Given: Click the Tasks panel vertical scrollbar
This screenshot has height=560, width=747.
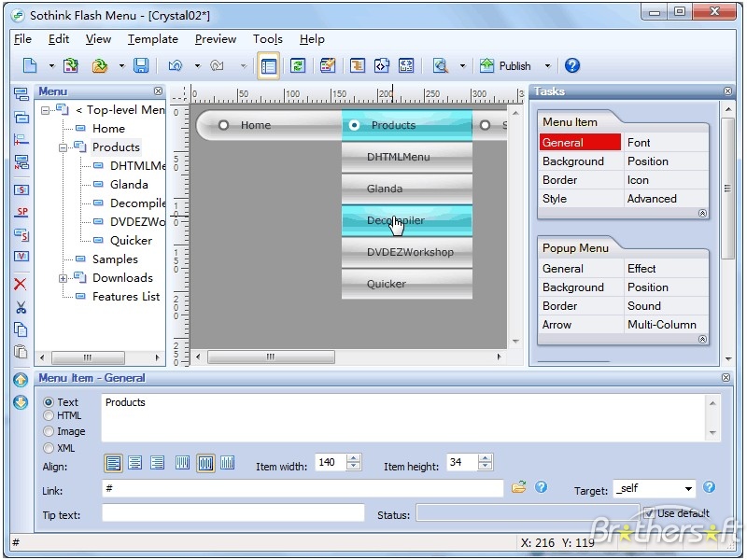Looking at the screenshot, I should pos(728,187).
